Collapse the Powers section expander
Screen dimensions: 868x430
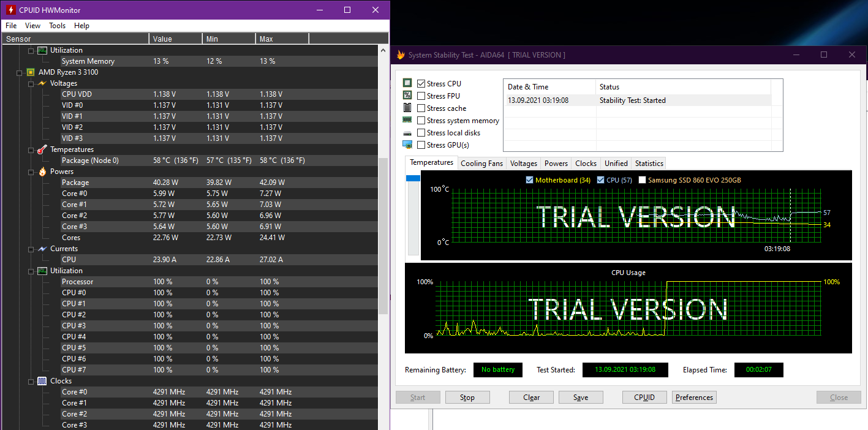click(31, 172)
